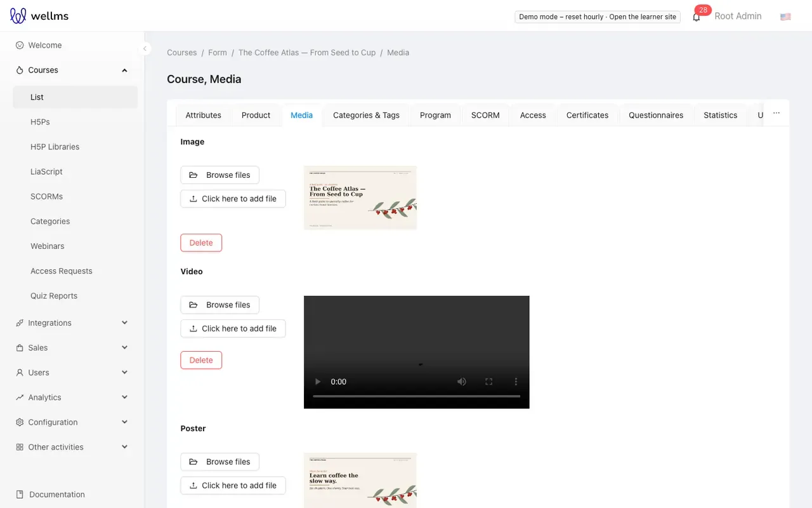Expand the Users menu chevron

[124, 372]
